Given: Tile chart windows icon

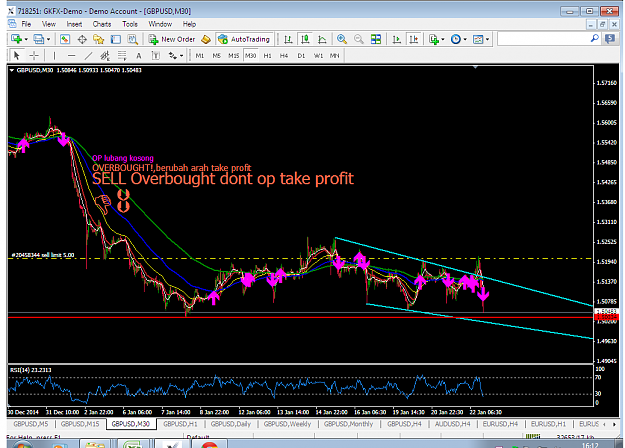Looking at the screenshot, I should pyautogui.click(x=376, y=39).
